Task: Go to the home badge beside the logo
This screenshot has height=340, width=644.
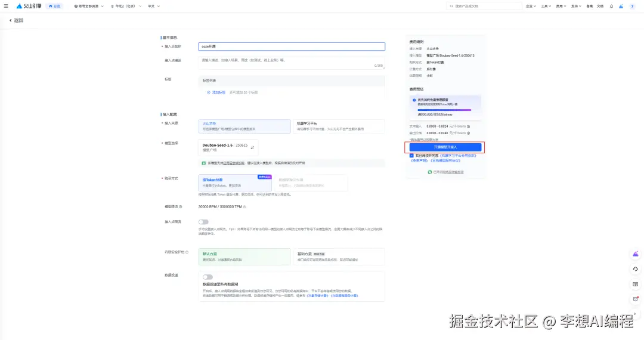Action: [55, 6]
